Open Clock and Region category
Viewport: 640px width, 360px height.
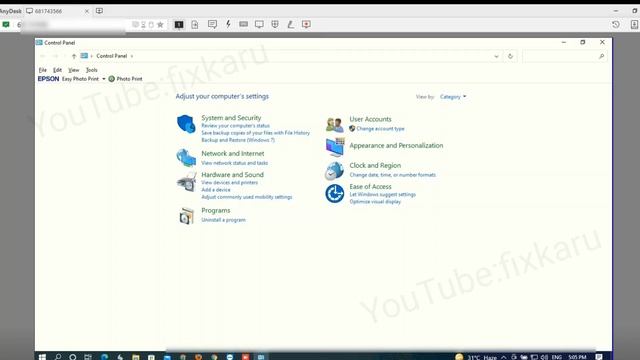(375, 165)
